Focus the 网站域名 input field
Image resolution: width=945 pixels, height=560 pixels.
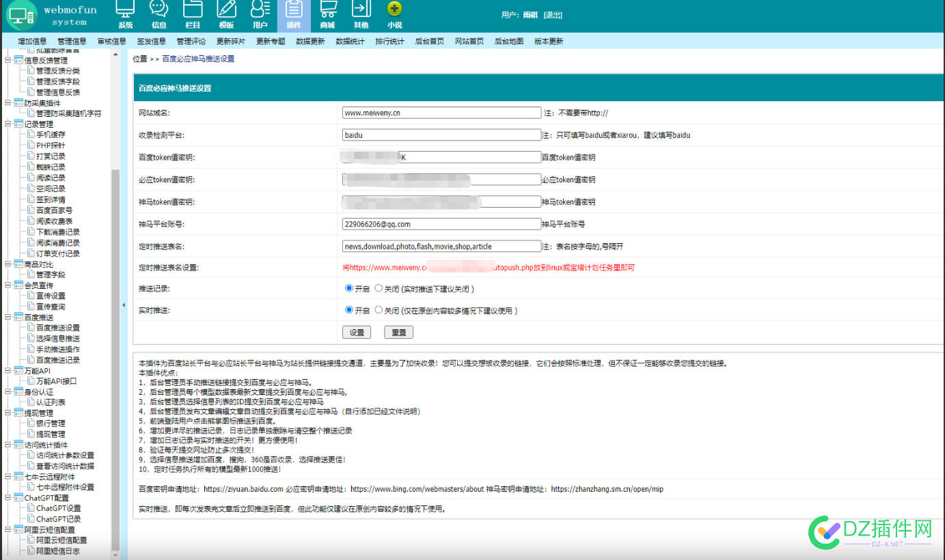[441, 113]
